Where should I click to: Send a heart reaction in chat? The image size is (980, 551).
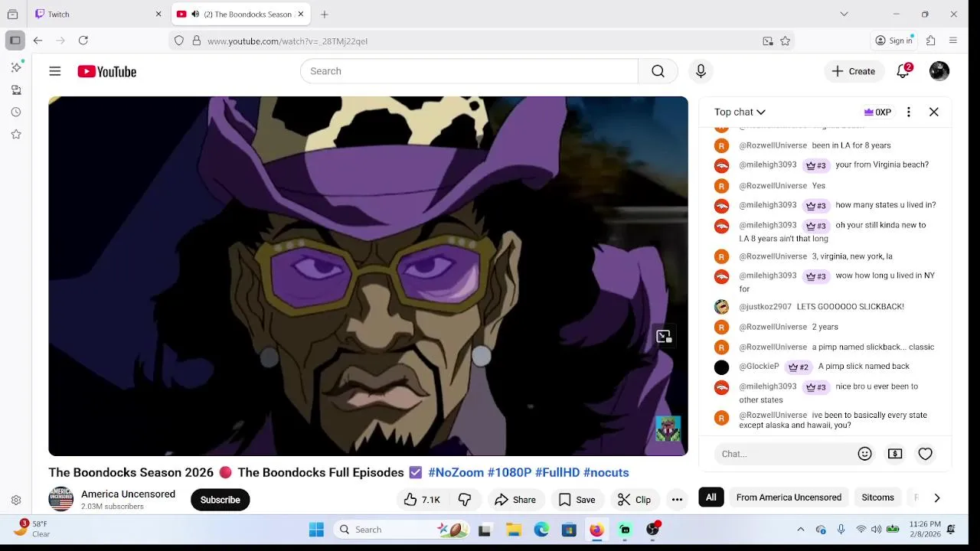tap(925, 454)
